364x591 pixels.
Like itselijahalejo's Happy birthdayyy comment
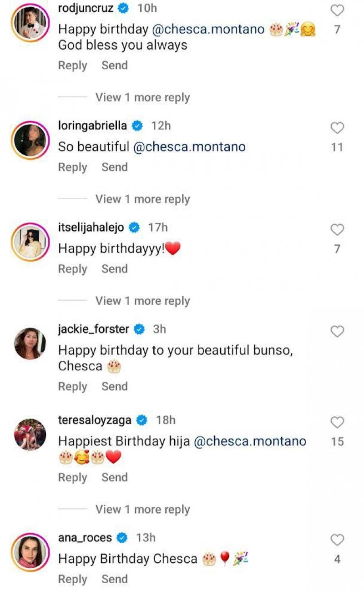click(x=337, y=230)
